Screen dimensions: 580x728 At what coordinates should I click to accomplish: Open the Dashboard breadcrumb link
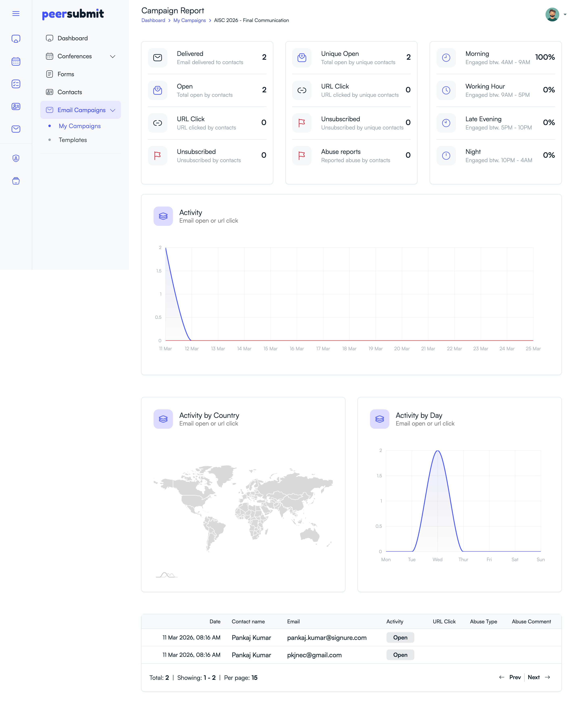pyautogui.click(x=153, y=20)
